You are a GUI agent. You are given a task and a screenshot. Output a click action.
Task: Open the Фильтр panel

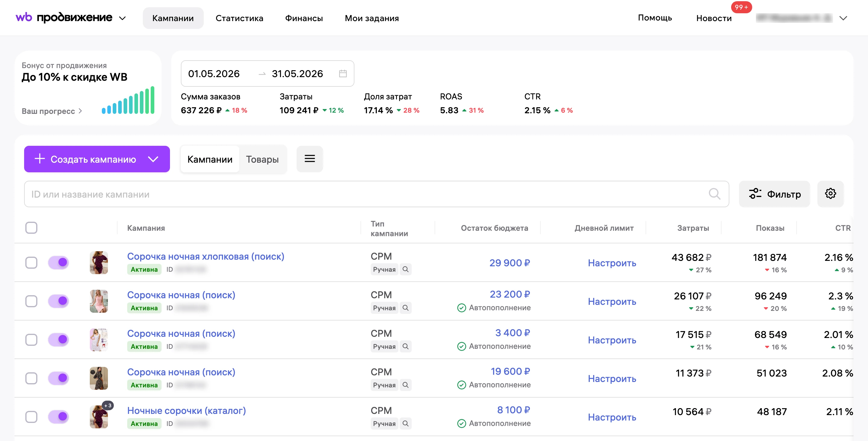click(774, 194)
